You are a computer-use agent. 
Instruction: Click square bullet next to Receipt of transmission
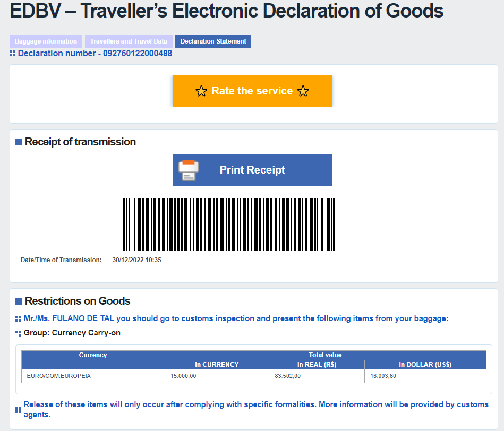point(19,142)
